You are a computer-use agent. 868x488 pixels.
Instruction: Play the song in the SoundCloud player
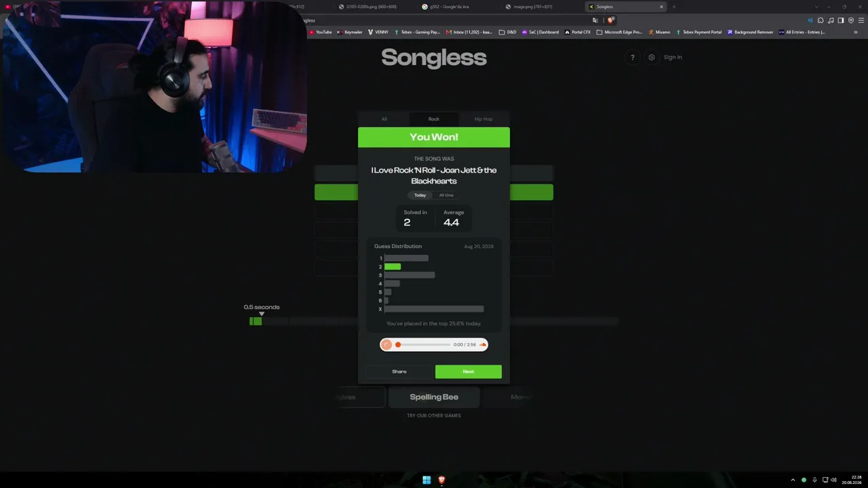[x=387, y=344]
